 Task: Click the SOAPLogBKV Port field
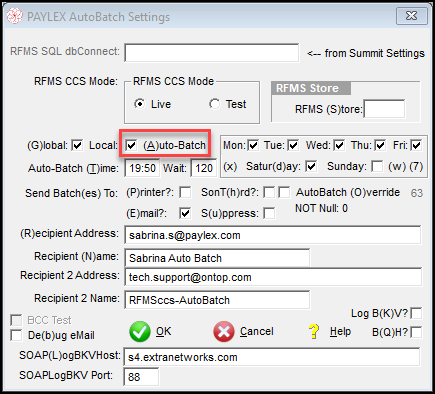(x=141, y=377)
